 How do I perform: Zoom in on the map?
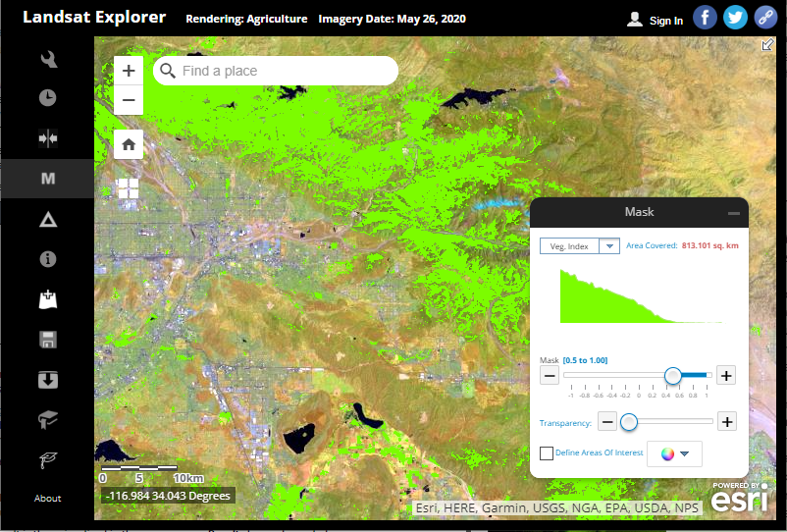tap(129, 71)
